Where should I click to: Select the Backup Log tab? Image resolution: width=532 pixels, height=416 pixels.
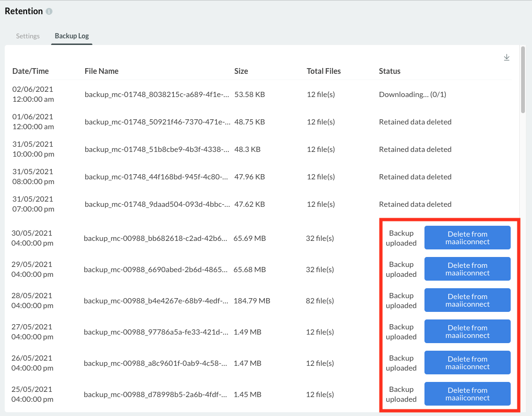point(72,36)
